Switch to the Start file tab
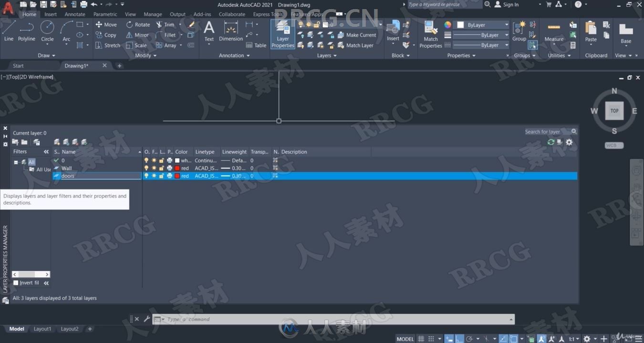The image size is (644, 343). coord(18,66)
